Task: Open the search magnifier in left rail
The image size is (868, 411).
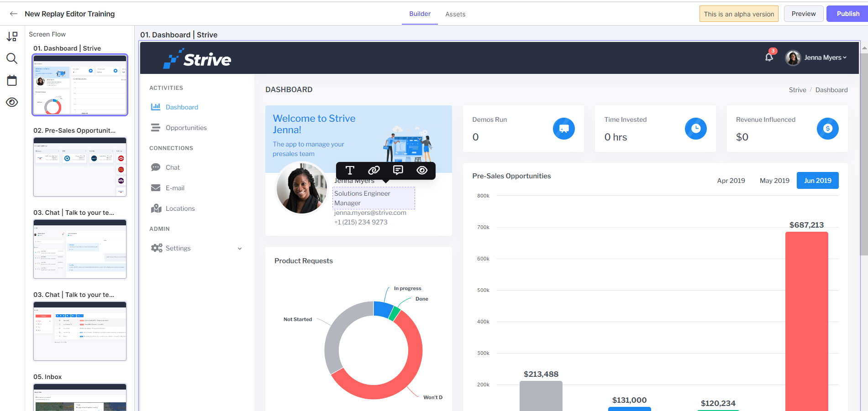Action: pos(12,58)
